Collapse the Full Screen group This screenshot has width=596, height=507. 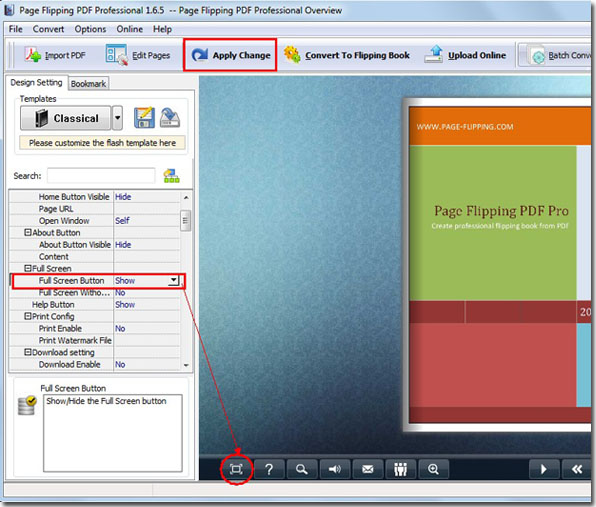click(28, 268)
